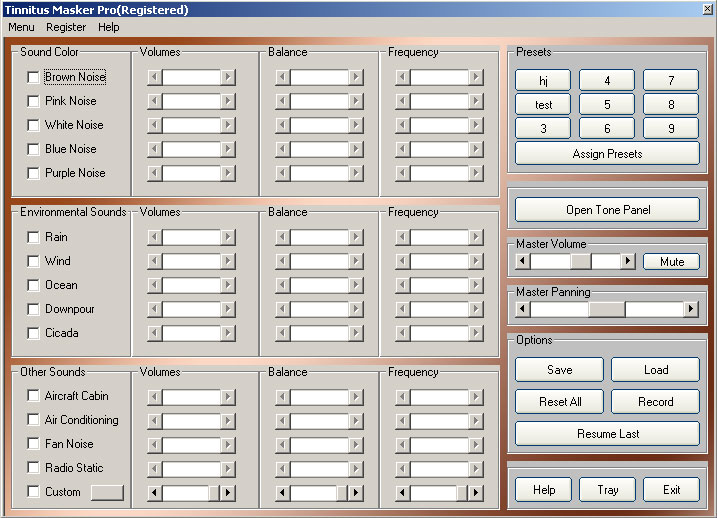Shift Custom sound balance right arrow
Image resolution: width=717 pixels, height=518 pixels.
[356, 492]
